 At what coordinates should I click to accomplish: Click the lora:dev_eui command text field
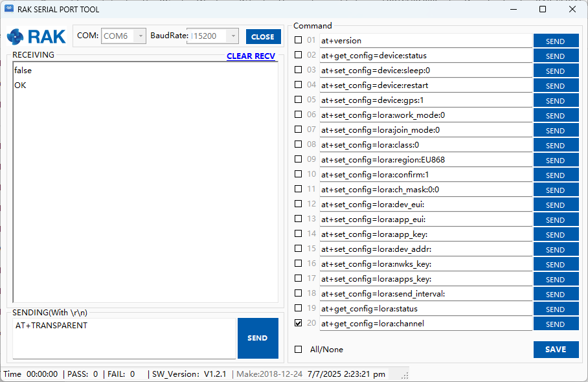[425, 205]
